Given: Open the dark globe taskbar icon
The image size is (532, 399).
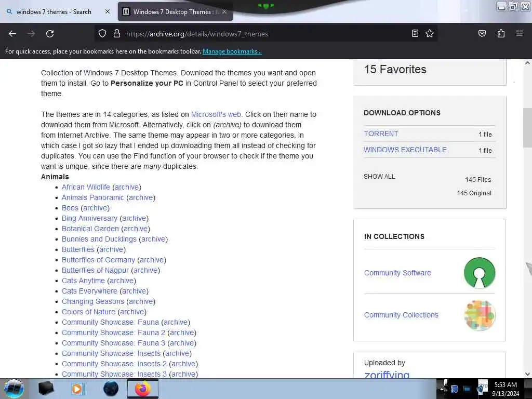Looking at the screenshot, I should click(111, 389).
